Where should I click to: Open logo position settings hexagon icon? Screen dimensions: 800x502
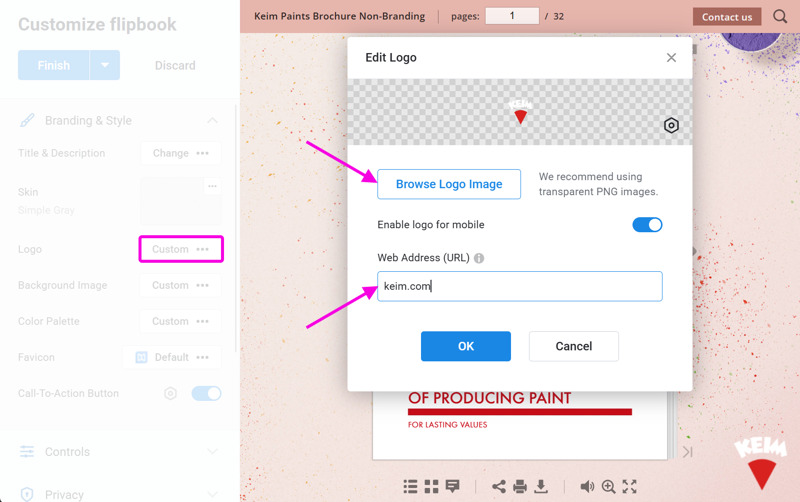[x=671, y=126]
